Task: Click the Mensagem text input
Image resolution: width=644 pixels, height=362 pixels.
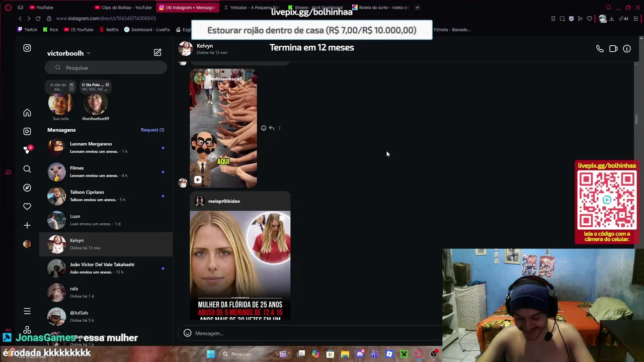Action: [312, 333]
